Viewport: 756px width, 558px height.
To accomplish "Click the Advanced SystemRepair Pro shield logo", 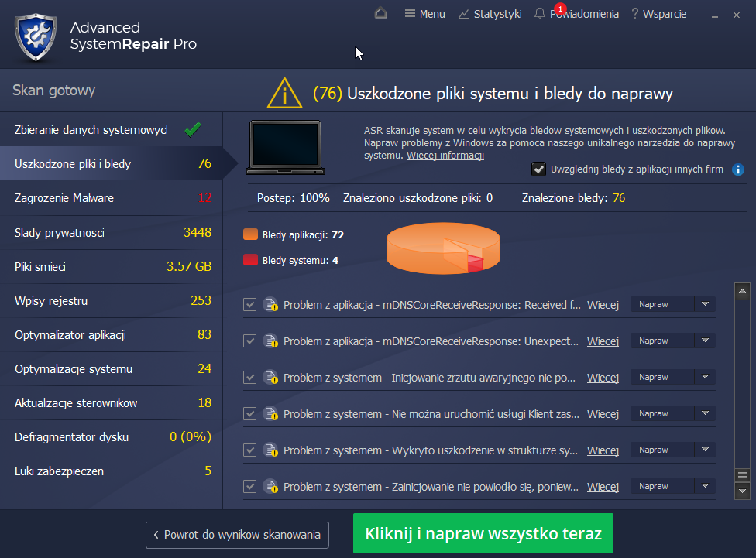I will tap(36, 37).
